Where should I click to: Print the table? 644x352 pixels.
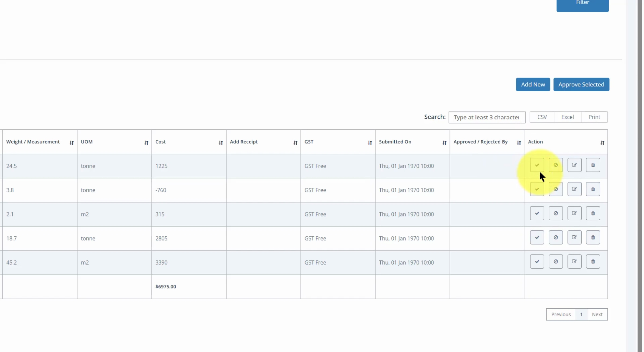point(594,117)
